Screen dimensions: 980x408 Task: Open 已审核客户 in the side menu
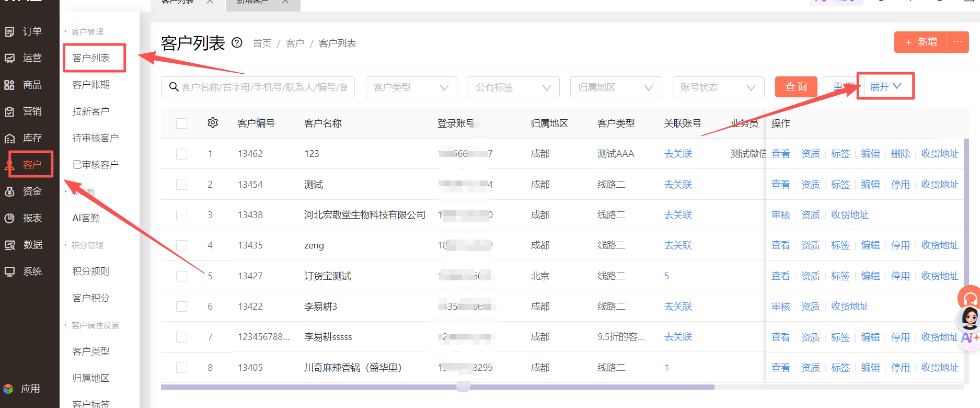click(96, 165)
